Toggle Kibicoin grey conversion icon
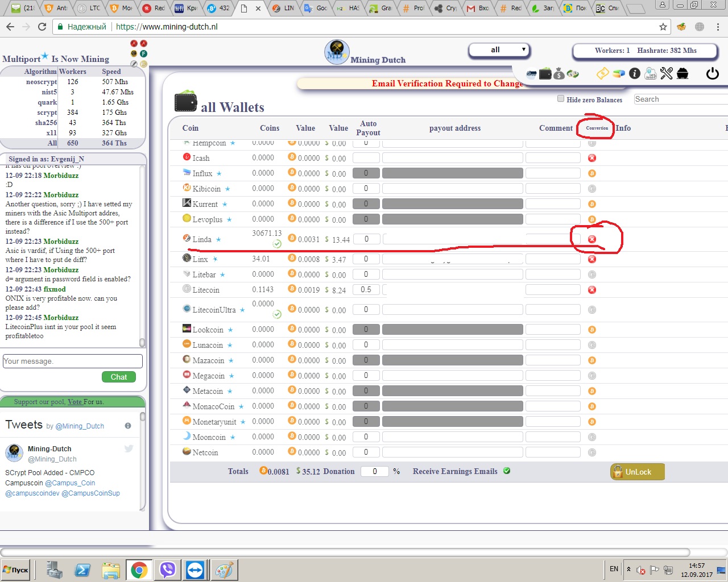The width and height of the screenshot is (728, 582). 591,189
